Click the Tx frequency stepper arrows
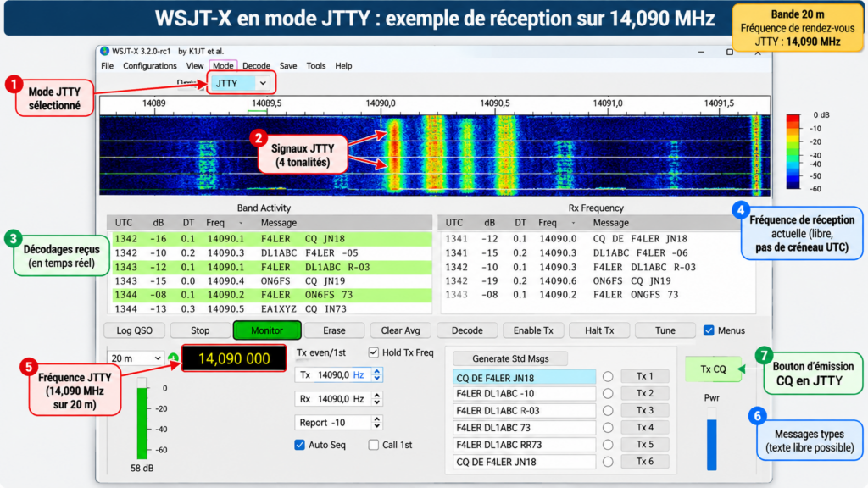 pyautogui.click(x=377, y=375)
